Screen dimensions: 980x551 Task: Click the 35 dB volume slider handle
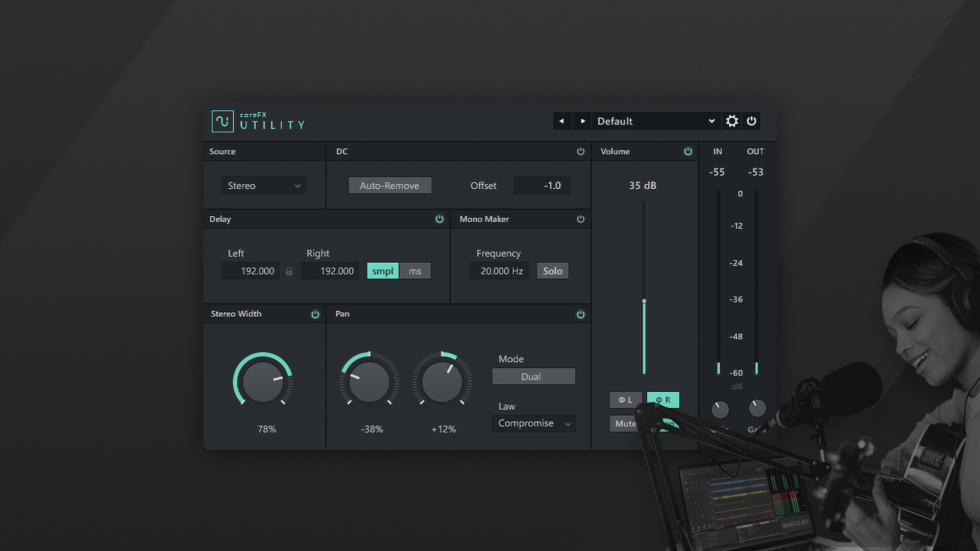pos(644,301)
